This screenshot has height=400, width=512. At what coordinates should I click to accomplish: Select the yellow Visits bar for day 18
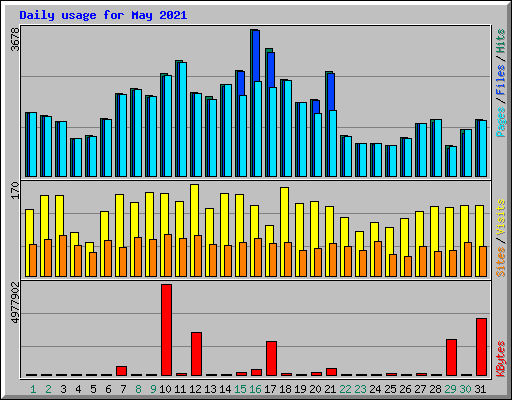coord(285,215)
